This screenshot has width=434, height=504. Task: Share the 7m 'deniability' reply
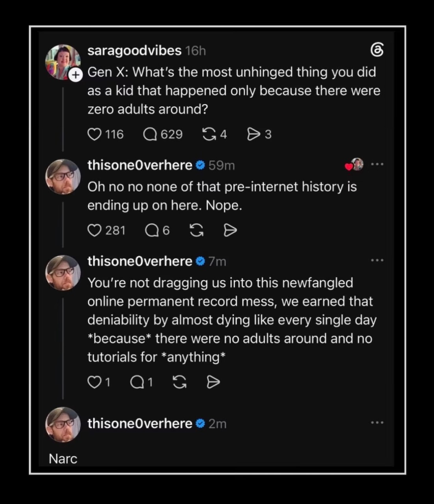click(x=213, y=382)
